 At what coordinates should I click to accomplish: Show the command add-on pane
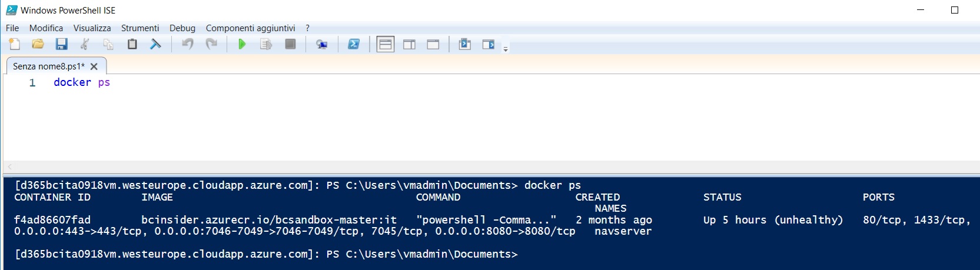pyautogui.click(x=489, y=44)
